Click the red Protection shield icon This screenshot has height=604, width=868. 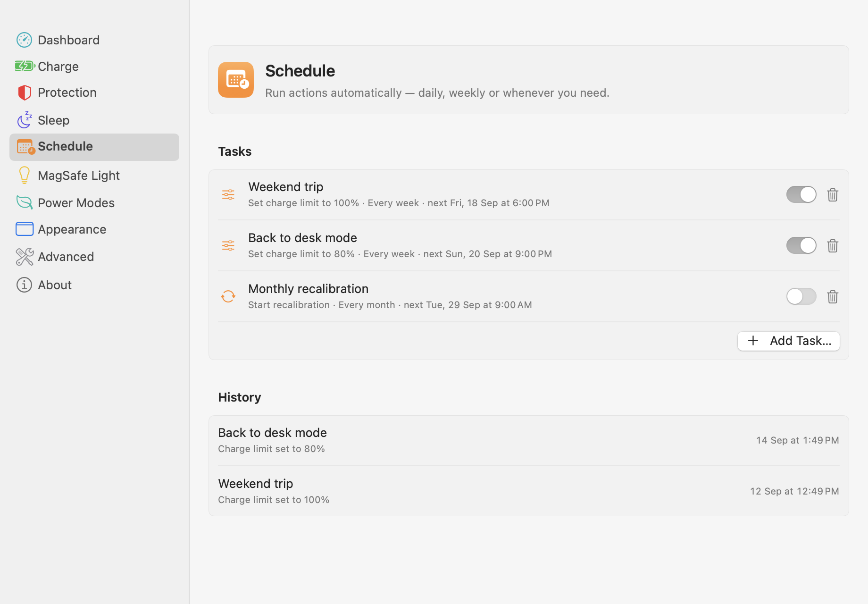tap(24, 92)
